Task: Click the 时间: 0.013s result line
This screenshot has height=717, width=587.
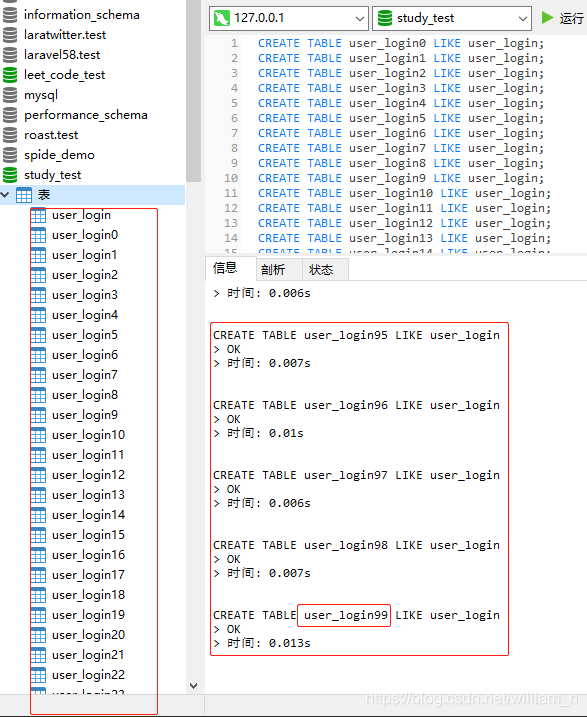Action: 262,643
